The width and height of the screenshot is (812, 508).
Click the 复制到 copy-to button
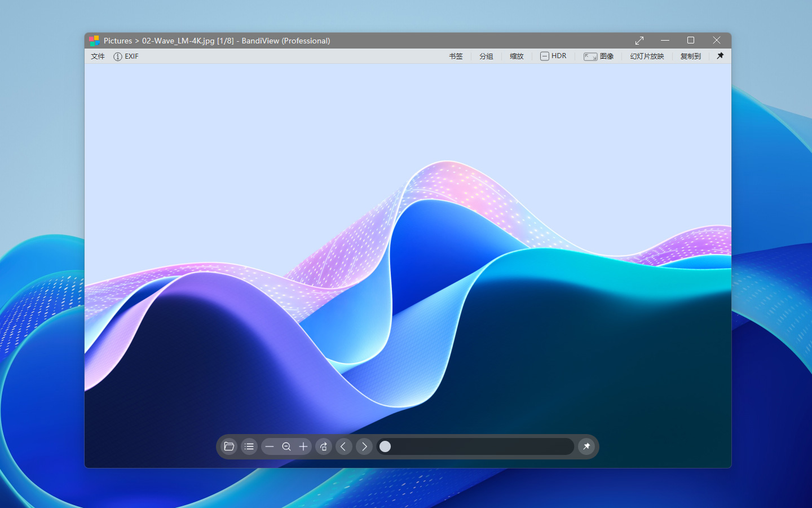coord(690,56)
